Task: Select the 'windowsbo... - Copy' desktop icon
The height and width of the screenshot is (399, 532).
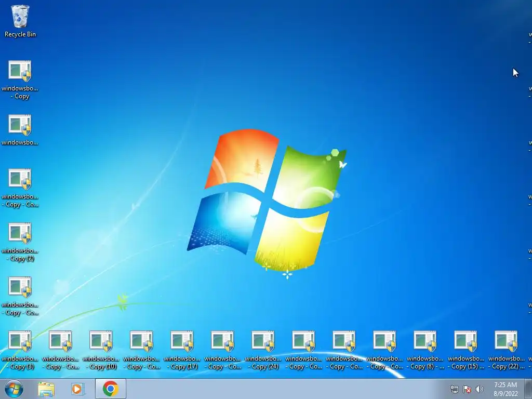Action: click(x=20, y=79)
